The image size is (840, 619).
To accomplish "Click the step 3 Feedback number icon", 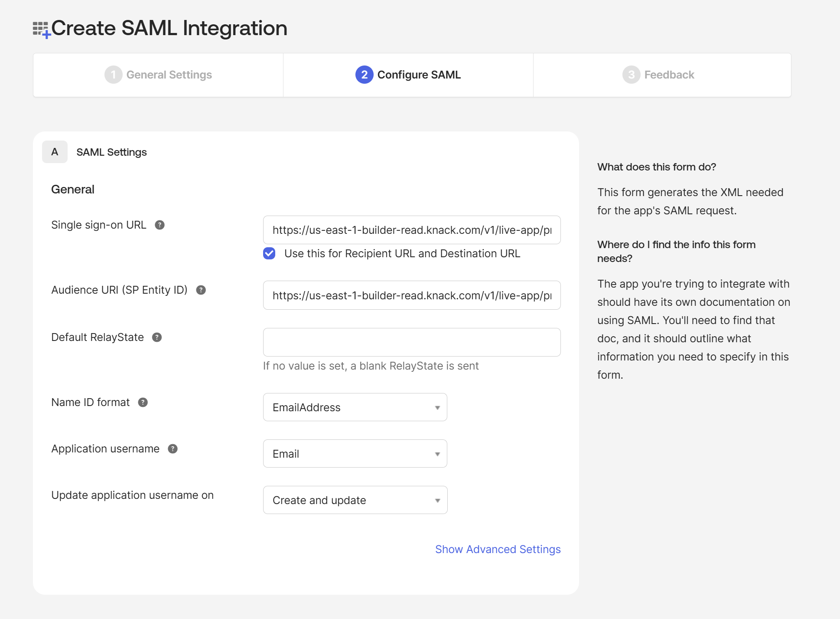I will pos(631,75).
